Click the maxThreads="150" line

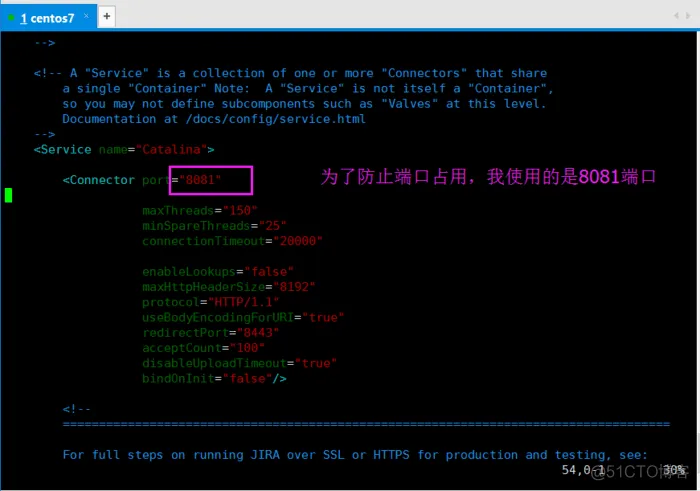pyautogui.click(x=200, y=210)
